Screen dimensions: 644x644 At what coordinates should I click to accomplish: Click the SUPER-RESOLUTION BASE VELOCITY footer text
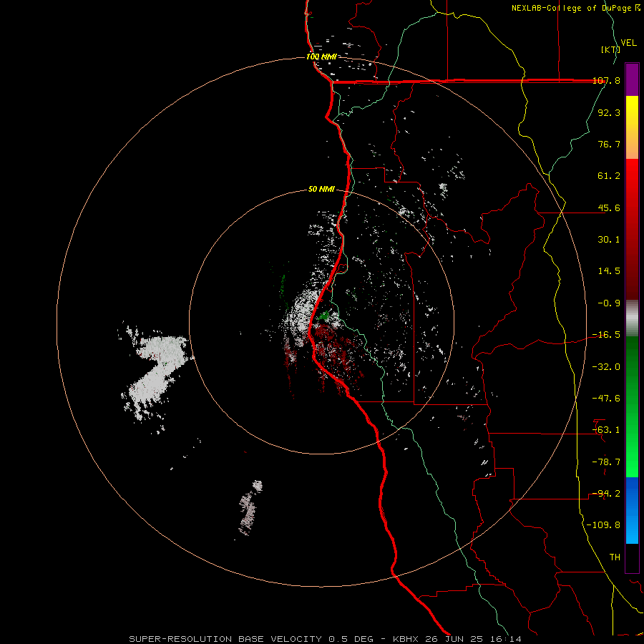click(225, 639)
